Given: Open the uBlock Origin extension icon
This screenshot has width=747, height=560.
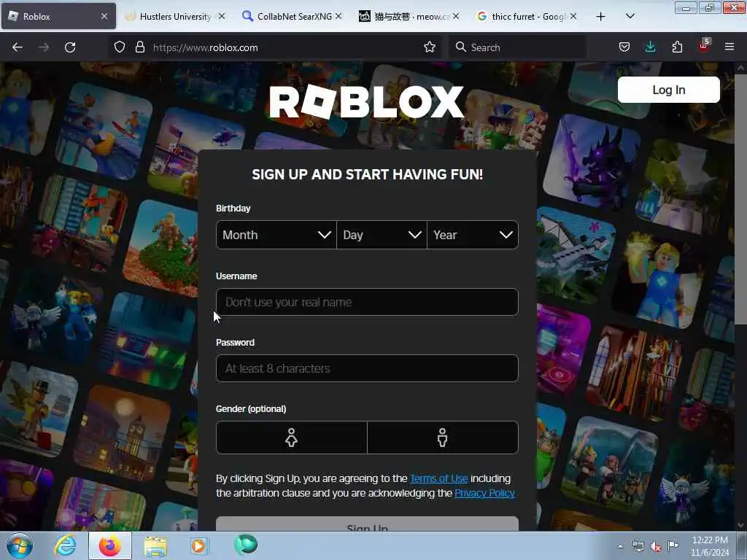Looking at the screenshot, I should (x=704, y=46).
